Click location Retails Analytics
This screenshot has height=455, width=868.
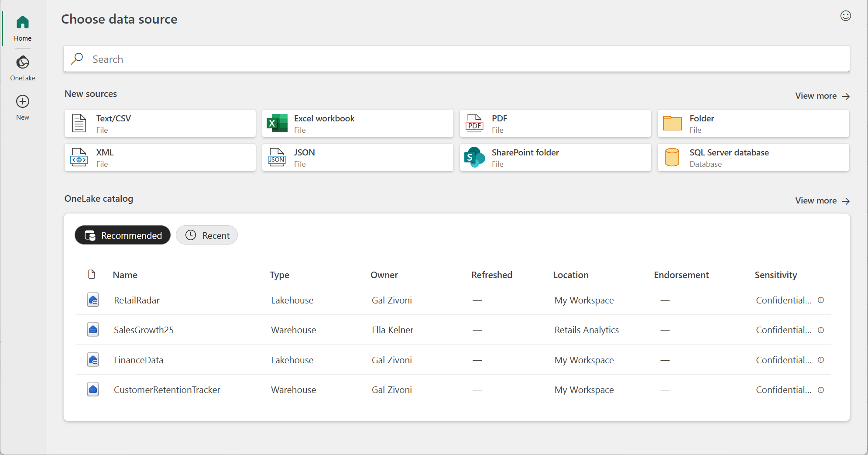587,330
